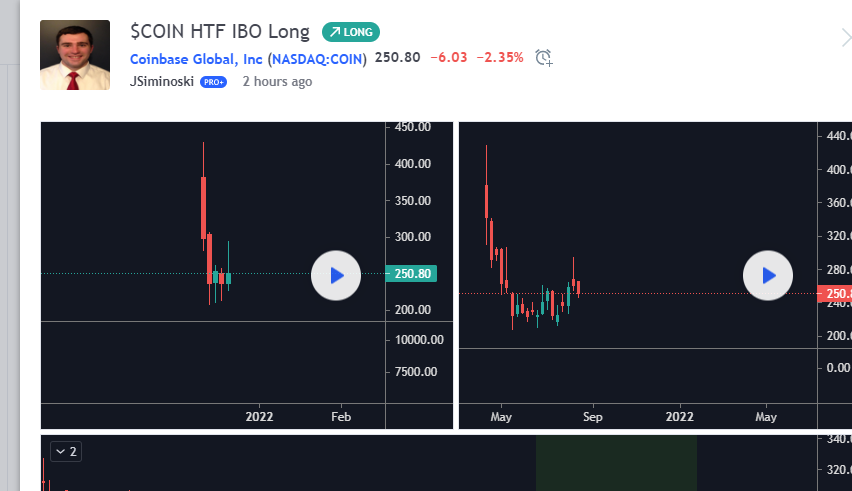
Task: Click the dark green shaded zone in bottom chart
Action: [616, 463]
